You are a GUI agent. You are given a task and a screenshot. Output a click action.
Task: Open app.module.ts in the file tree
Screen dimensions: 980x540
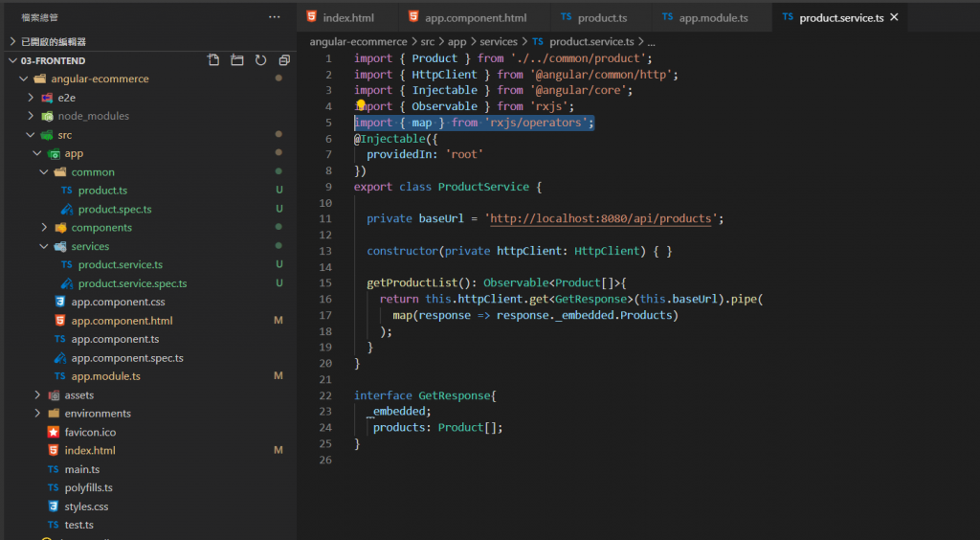tap(105, 376)
